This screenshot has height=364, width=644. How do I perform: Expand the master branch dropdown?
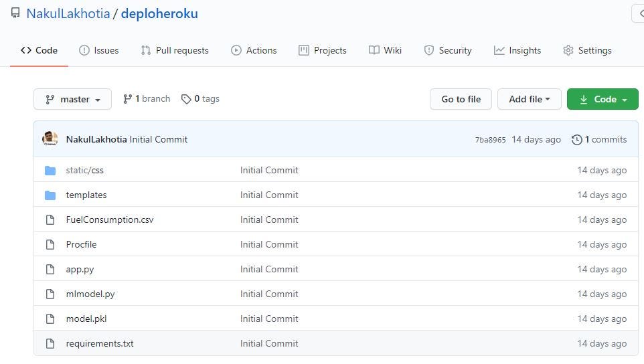tap(73, 99)
